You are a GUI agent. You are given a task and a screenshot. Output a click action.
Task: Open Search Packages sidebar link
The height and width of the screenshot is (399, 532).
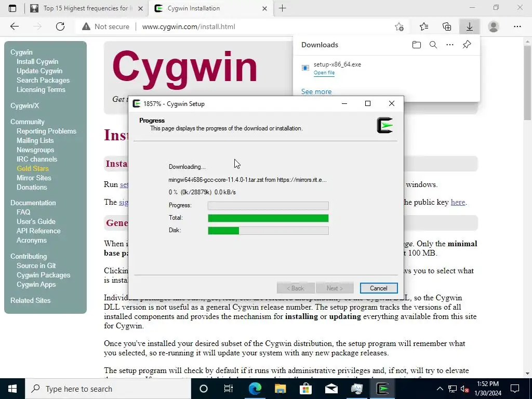43,80
